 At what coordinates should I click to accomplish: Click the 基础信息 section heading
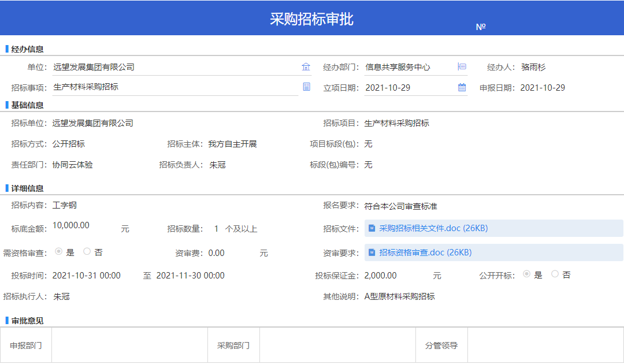[27, 105]
